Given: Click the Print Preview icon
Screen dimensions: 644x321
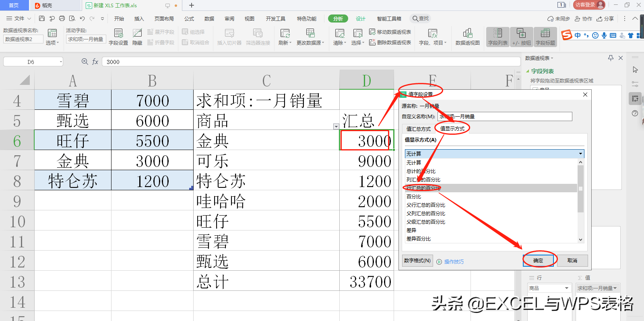Looking at the screenshot, I should (72, 19).
